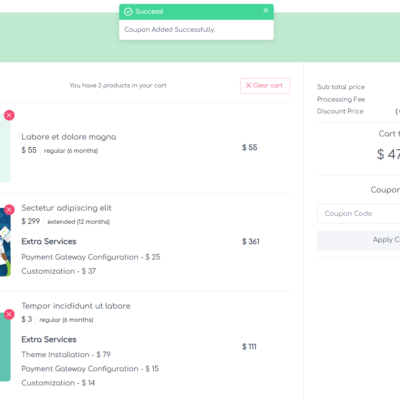
Task: Close the Success notification
Action: pyautogui.click(x=266, y=11)
